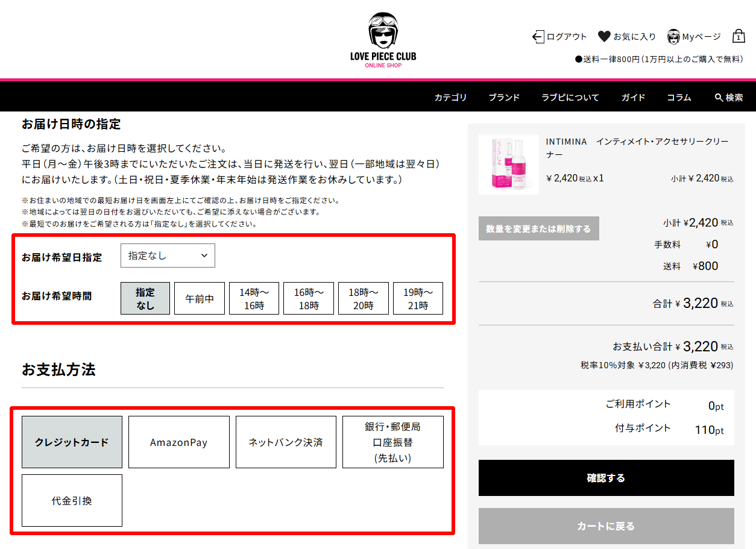Click 数量を変更または削除する button

(x=538, y=229)
